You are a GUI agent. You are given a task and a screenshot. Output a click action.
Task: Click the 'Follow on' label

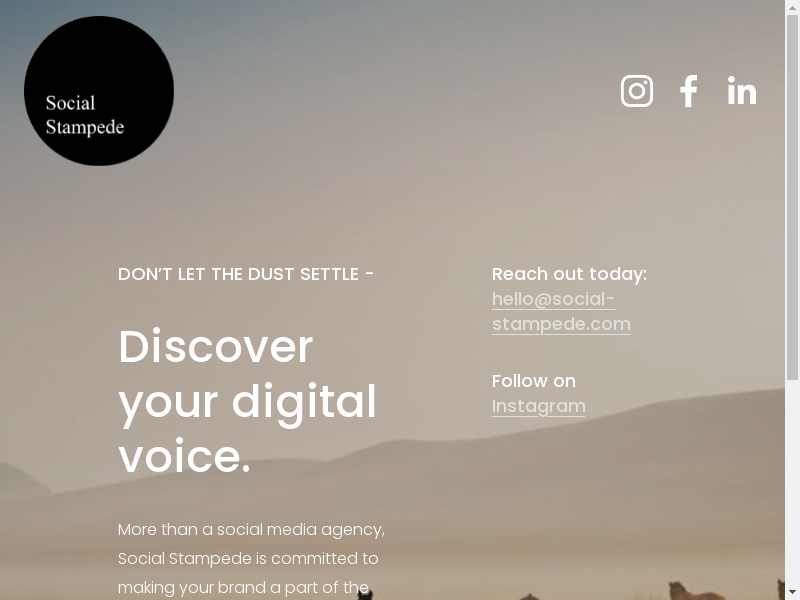tap(534, 381)
